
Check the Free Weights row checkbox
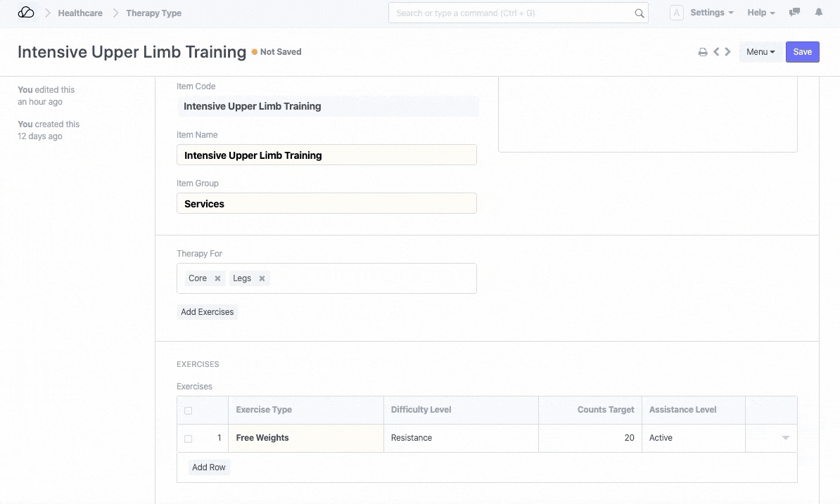click(x=188, y=439)
